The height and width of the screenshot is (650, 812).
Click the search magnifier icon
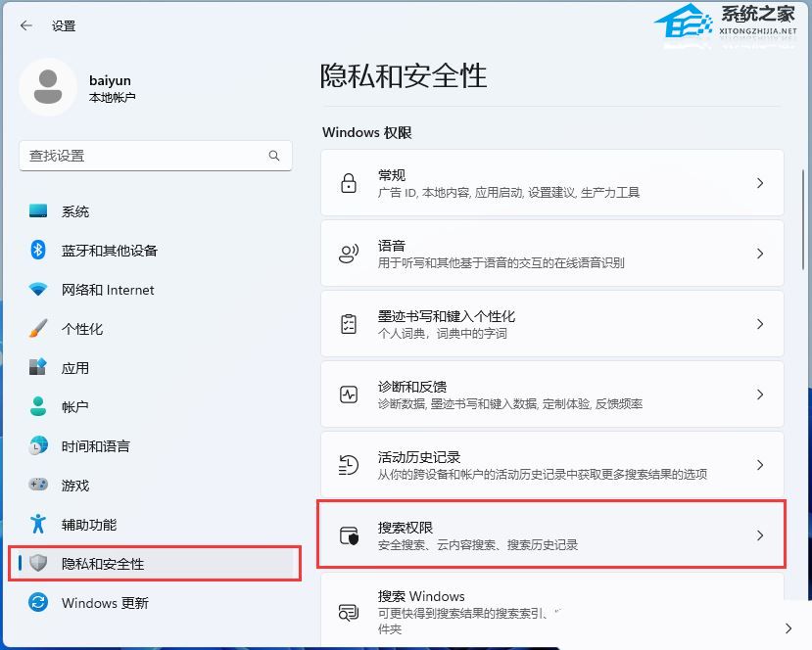[x=274, y=156]
